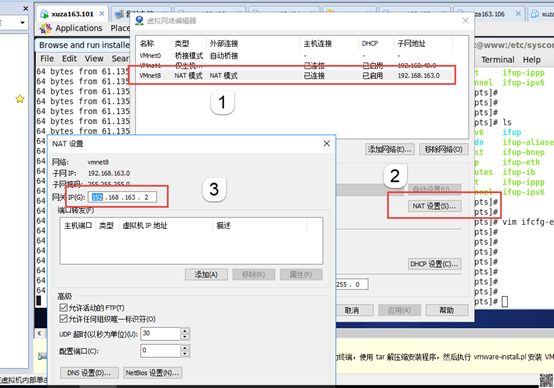Viewport: 554px width, 388px height.
Task: Click the yellow star favorite icon
Action: (x=20, y=99)
